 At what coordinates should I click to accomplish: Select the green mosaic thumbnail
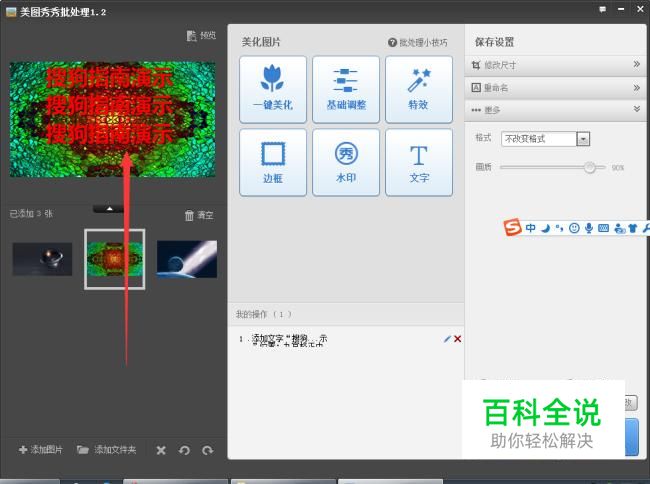click(x=115, y=259)
